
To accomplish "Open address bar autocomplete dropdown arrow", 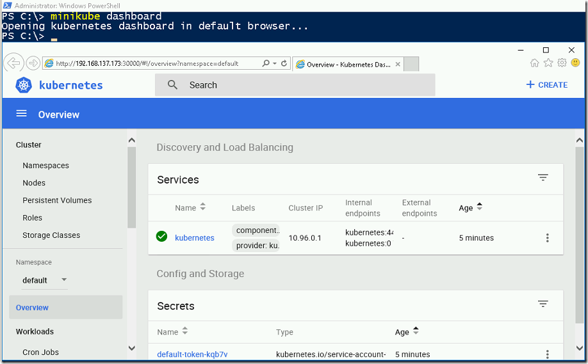I will tap(275, 63).
